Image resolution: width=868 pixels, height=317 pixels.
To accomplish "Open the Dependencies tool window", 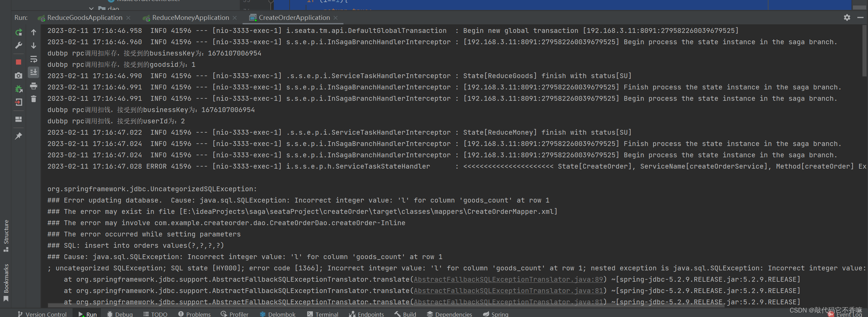I will coord(449,314).
